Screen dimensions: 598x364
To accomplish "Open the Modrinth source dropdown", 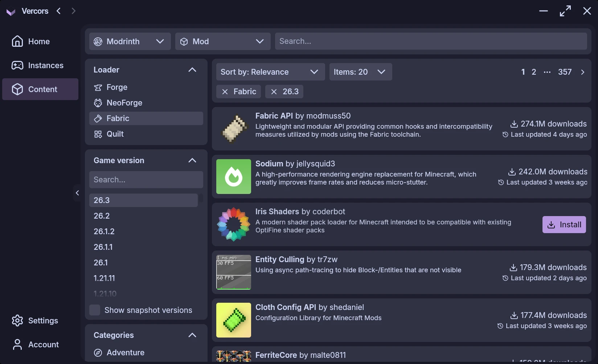I will click(x=130, y=41).
